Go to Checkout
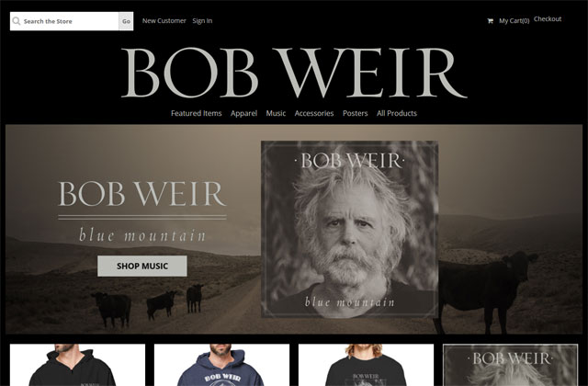 (x=548, y=18)
